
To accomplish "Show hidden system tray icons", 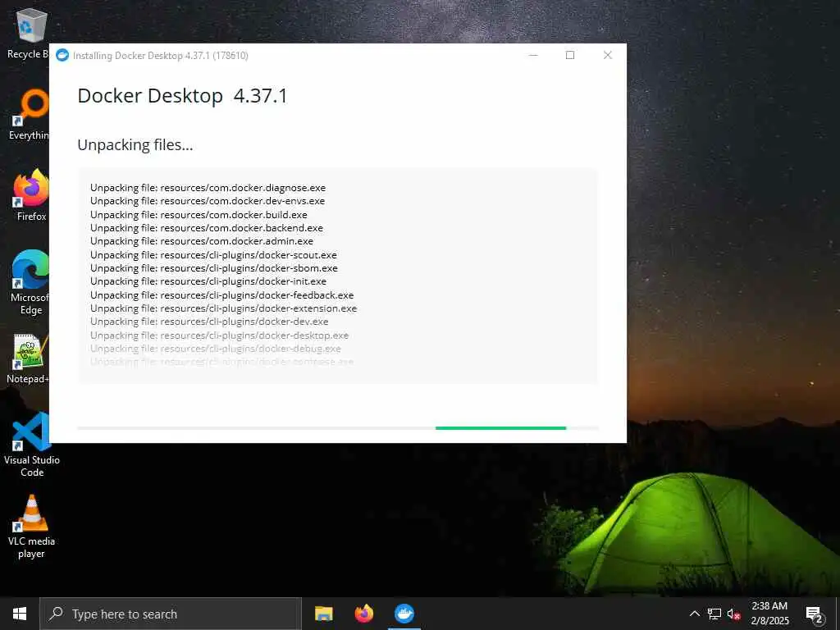I will click(694, 614).
